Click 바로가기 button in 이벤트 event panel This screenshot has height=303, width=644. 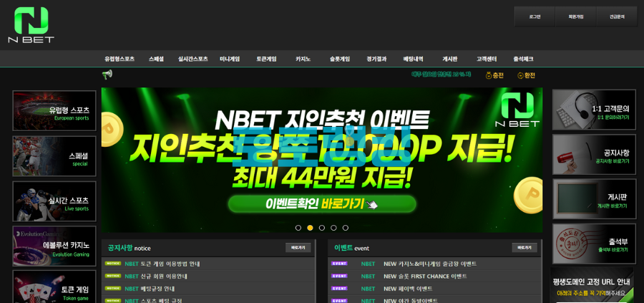(x=525, y=248)
